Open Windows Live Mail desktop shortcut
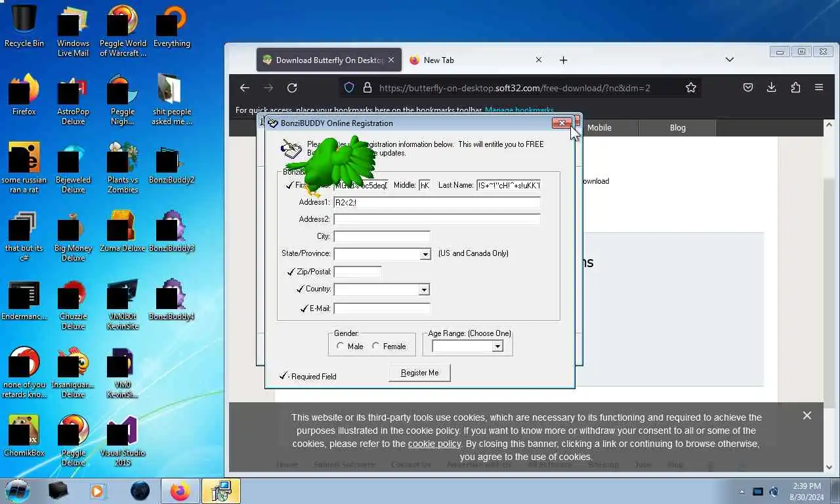Image resolution: width=840 pixels, height=504 pixels. [73, 31]
